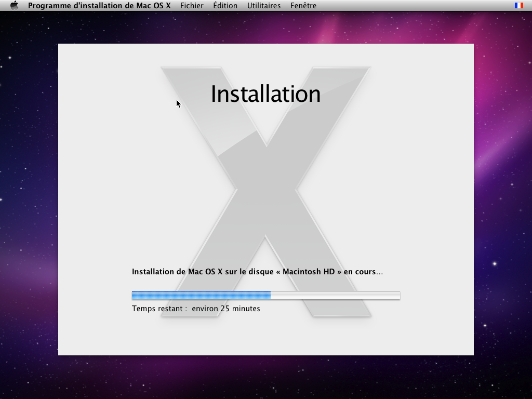Screen dimensions: 532x399
Task: Open the Édition menu
Action: 225,5
